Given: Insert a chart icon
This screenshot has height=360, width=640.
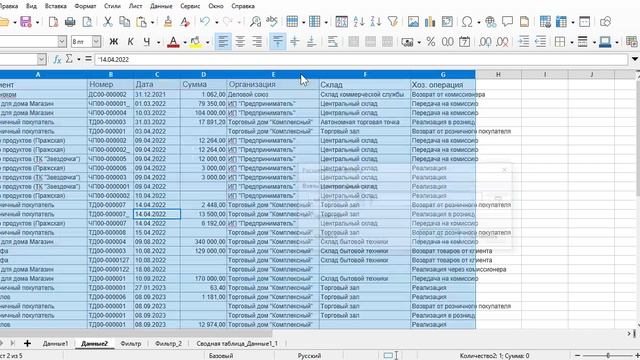Looking at the screenshot, I should pyautogui.click(x=430, y=22).
